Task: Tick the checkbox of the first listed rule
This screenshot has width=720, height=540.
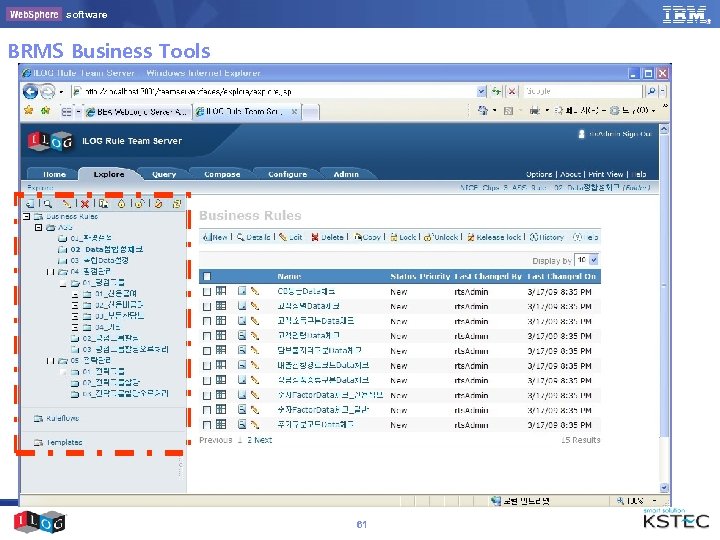Action: click(207, 292)
